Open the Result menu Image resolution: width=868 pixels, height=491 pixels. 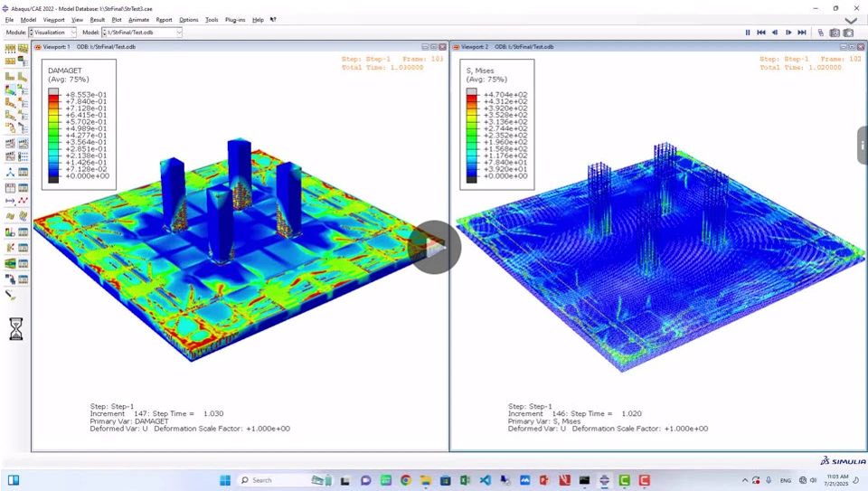point(97,19)
